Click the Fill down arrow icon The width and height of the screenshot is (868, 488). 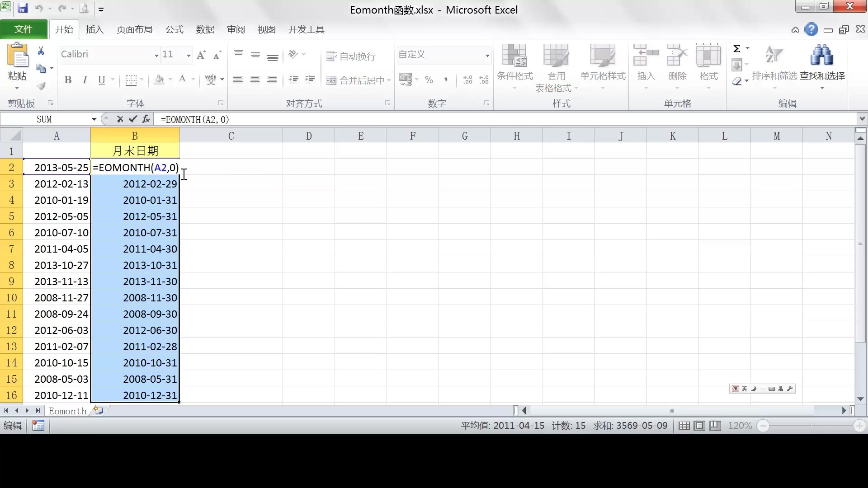click(x=737, y=65)
